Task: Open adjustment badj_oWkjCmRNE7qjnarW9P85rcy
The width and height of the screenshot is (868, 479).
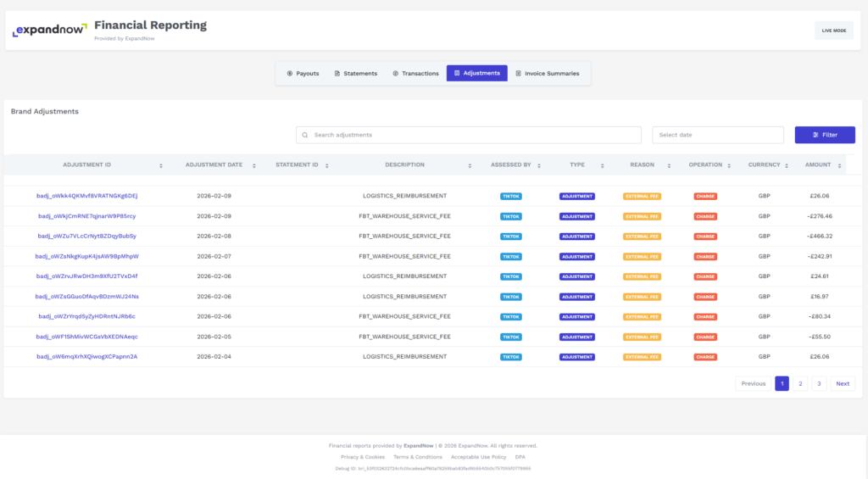Action: click(87, 216)
